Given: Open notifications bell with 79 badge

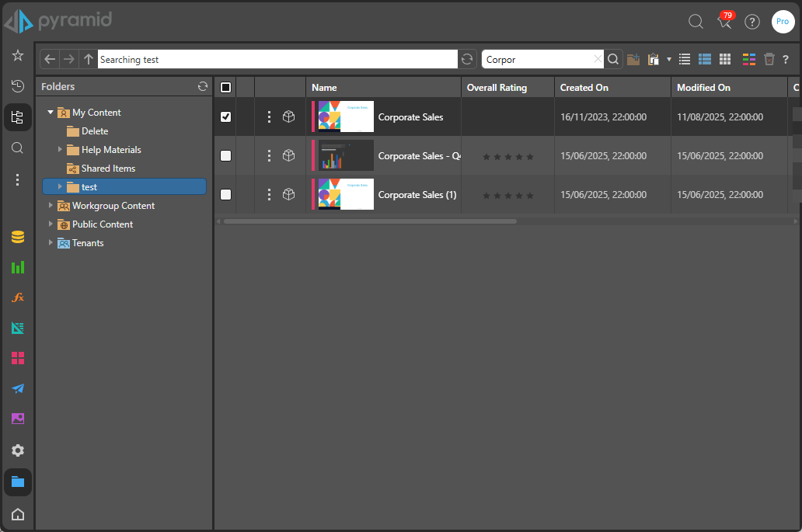Looking at the screenshot, I should [725, 22].
